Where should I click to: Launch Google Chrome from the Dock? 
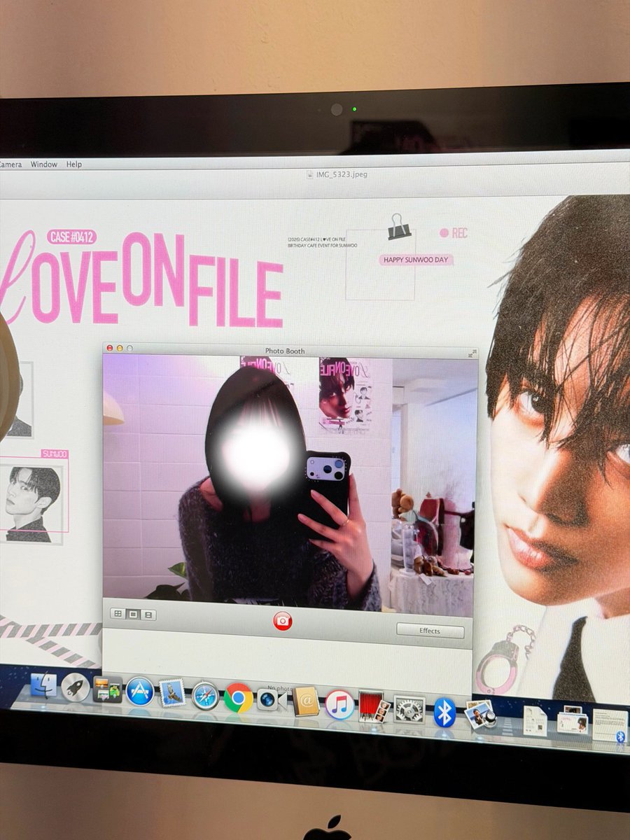239,697
